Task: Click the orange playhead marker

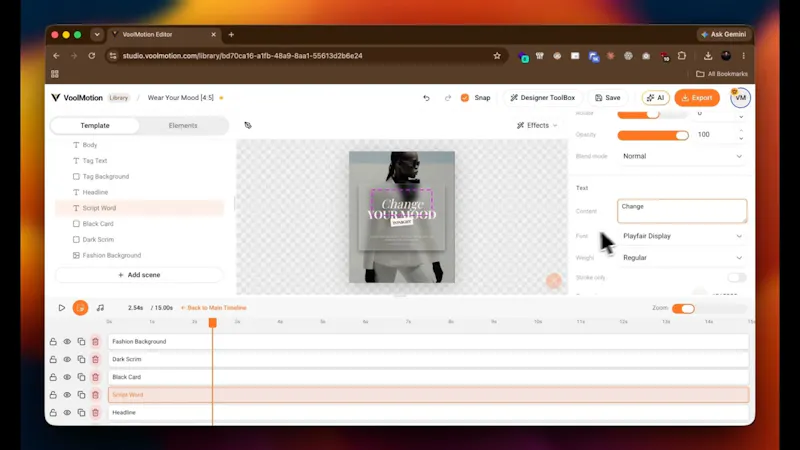Action: 213,323
